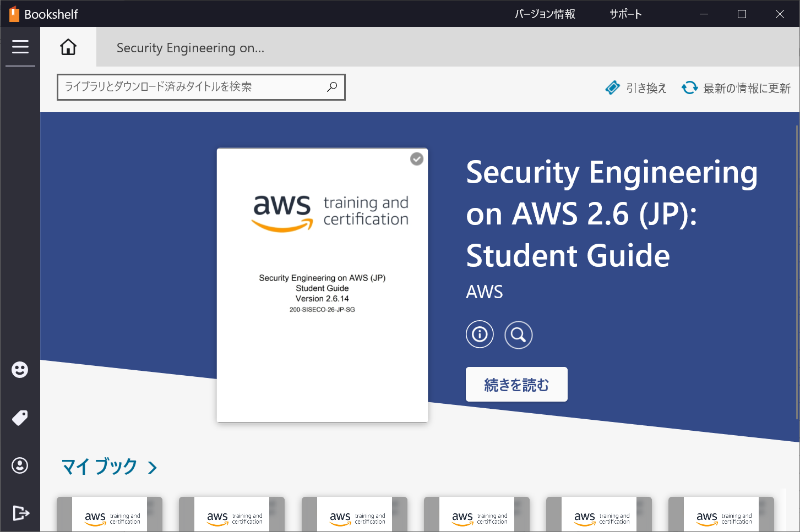The width and height of the screenshot is (800, 532).
Task: Click the search magnifier in library search box
Action: click(332, 87)
